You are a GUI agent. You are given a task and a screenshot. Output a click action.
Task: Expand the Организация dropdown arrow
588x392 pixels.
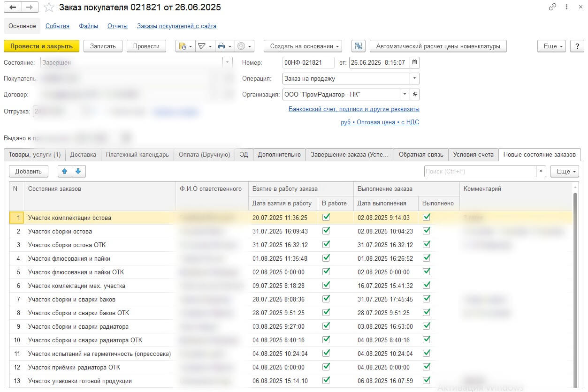point(405,94)
